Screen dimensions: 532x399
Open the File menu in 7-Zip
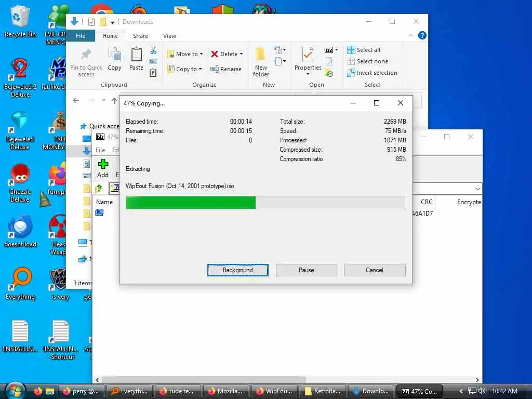click(100, 150)
